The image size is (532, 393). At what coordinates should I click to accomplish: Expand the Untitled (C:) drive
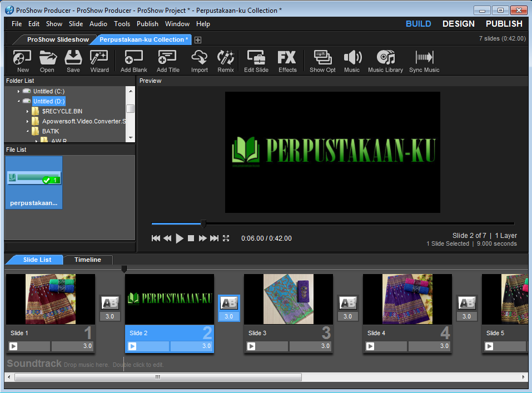click(19, 91)
